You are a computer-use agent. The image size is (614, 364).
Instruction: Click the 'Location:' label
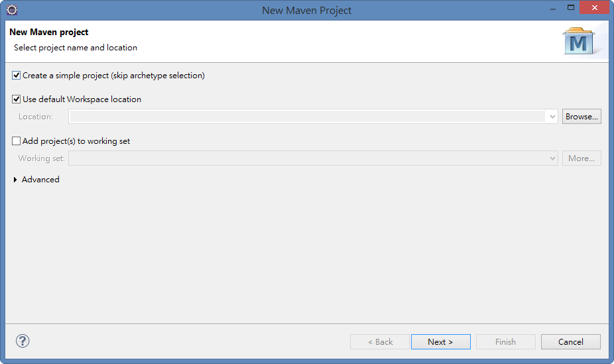coord(36,117)
